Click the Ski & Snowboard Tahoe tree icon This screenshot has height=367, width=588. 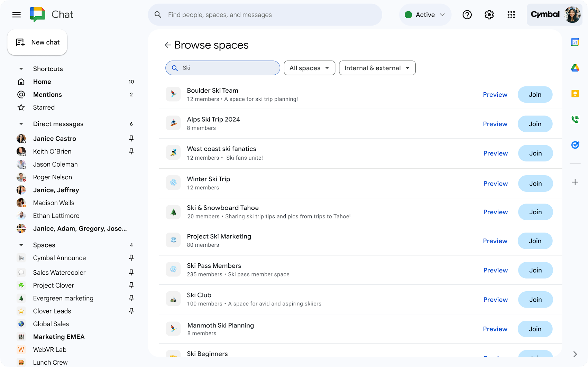pyautogui.click(x=173, y=212)
